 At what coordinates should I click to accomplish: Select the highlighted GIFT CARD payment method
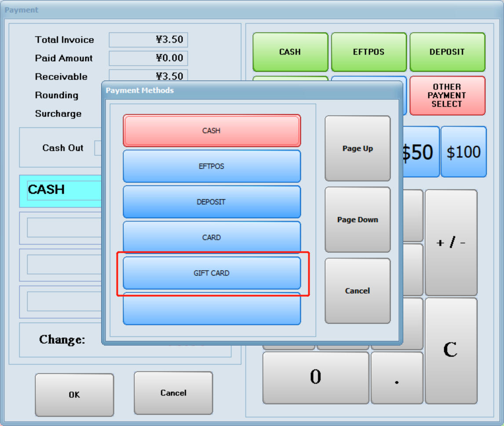click(x=212, y=273)
